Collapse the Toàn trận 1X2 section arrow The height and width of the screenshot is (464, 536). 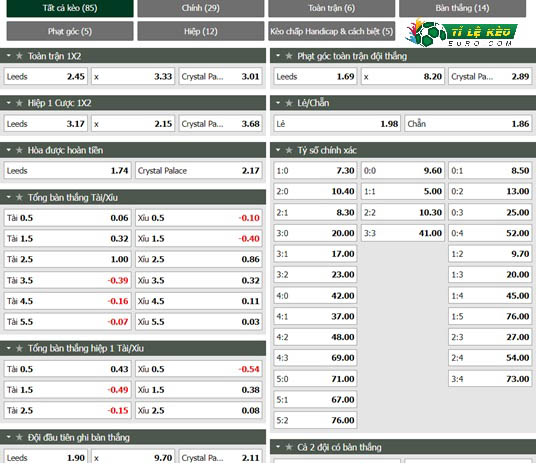point(9,55)
